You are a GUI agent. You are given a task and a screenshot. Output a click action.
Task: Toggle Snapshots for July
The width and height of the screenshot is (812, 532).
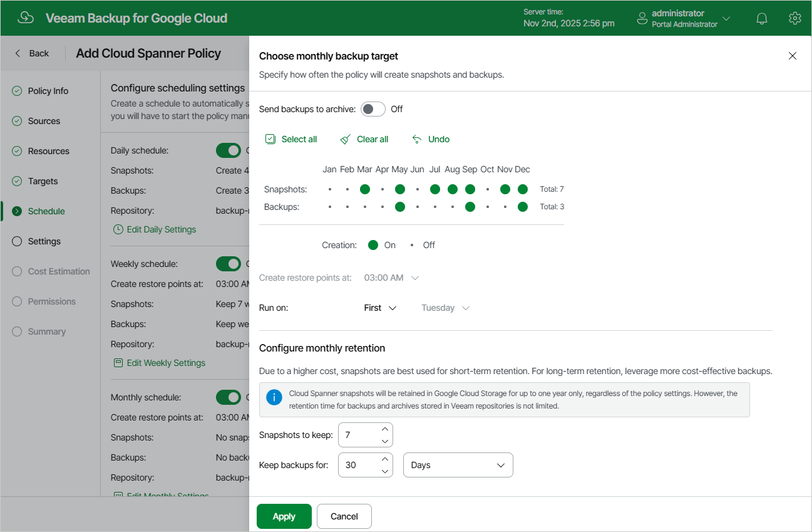tap(435, 189)
